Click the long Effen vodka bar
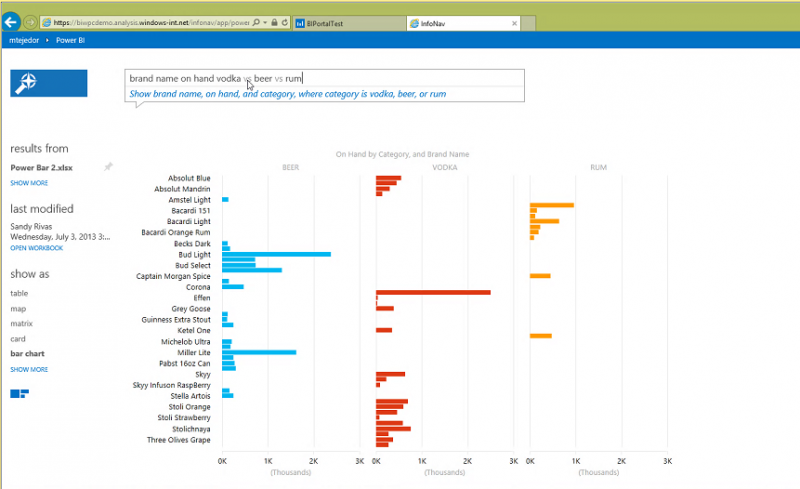Image resolution: width=800 pixels, height=489 pixels. (x=433, y=292)
